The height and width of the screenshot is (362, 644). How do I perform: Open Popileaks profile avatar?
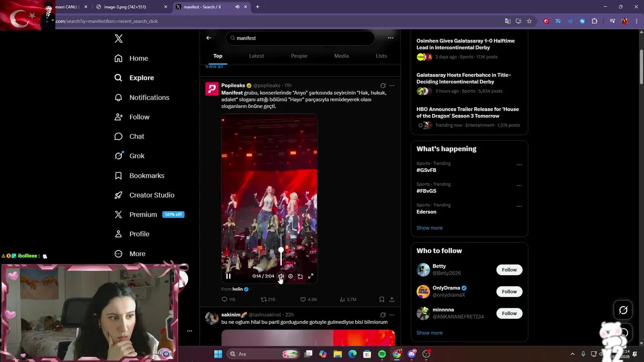pyautogui.click(x=212, y=89)
